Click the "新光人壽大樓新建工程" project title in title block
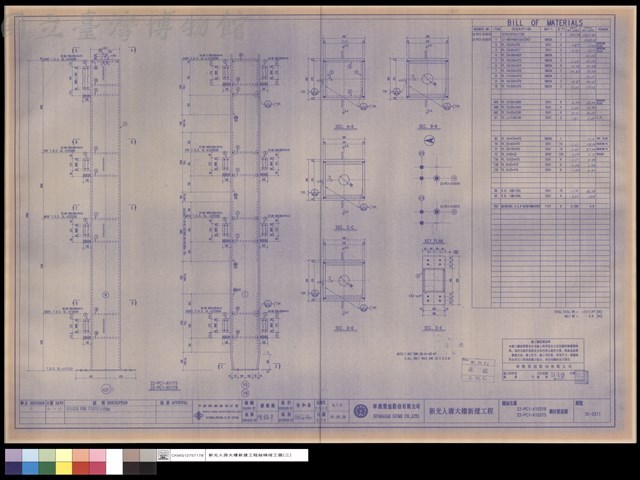 [460, 411]
